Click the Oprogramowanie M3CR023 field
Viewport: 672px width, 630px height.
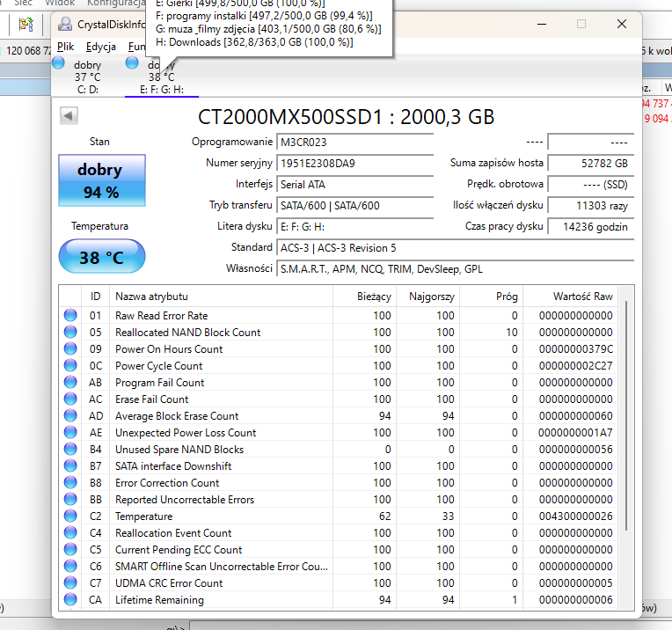click(354, 142)
